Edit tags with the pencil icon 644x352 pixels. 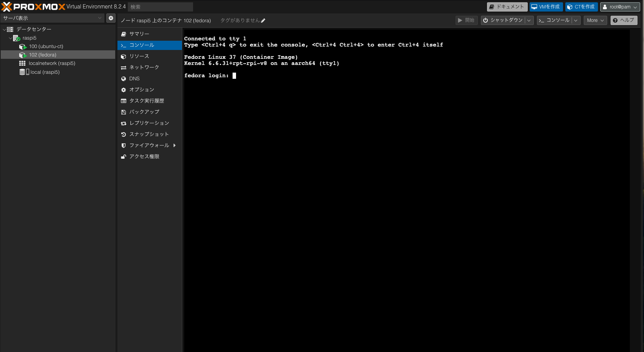click(x=263, y=21)
